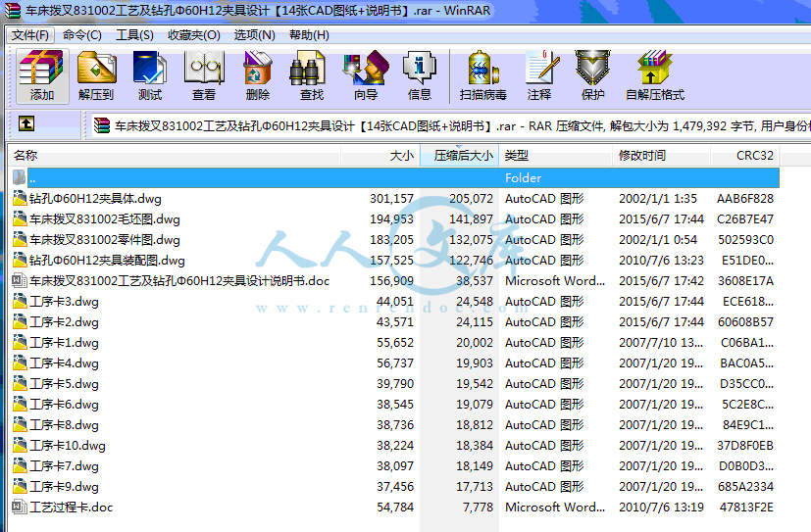This screenshot has width=811, height=532.
Task: Click the 保护 (Protect) shield icon
Action: pyautogui.click(x=592, y=75)
